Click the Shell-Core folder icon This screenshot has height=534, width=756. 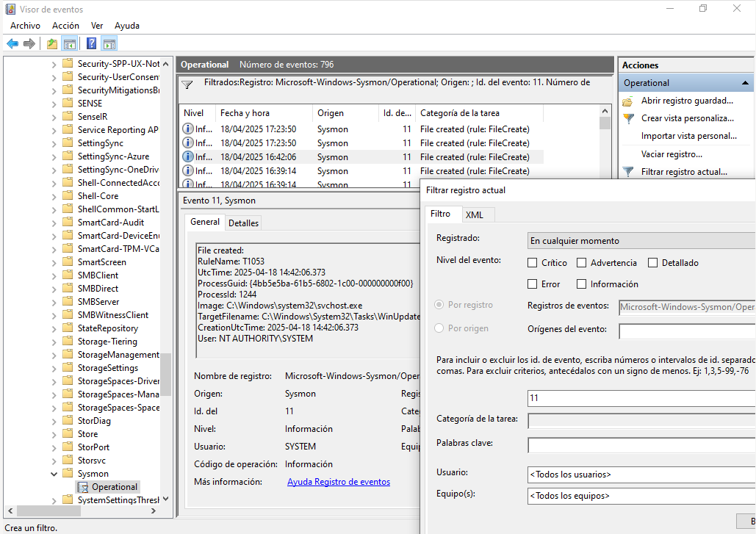[68, 195]
